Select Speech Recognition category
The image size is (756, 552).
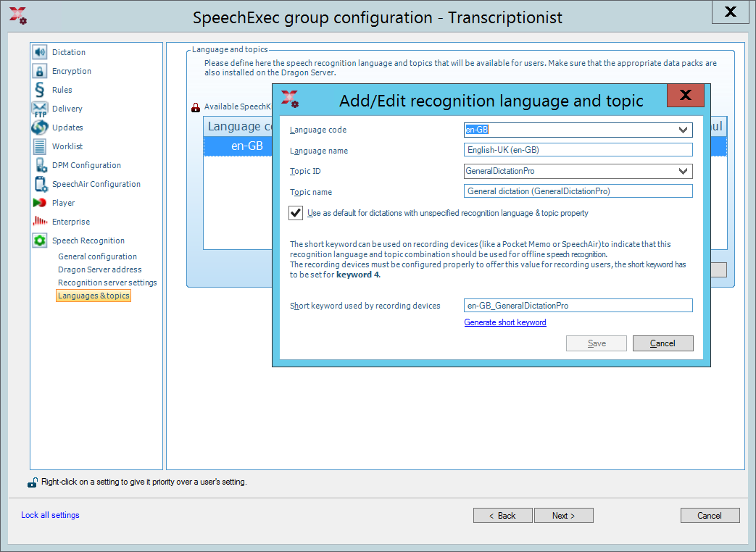tap(88, 241)
